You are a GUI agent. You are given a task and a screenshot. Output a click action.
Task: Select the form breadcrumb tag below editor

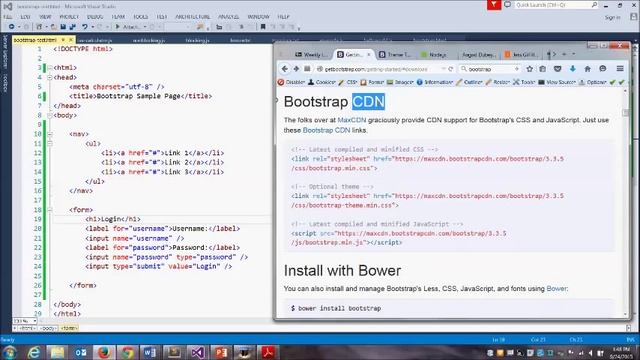pos(69,328)
